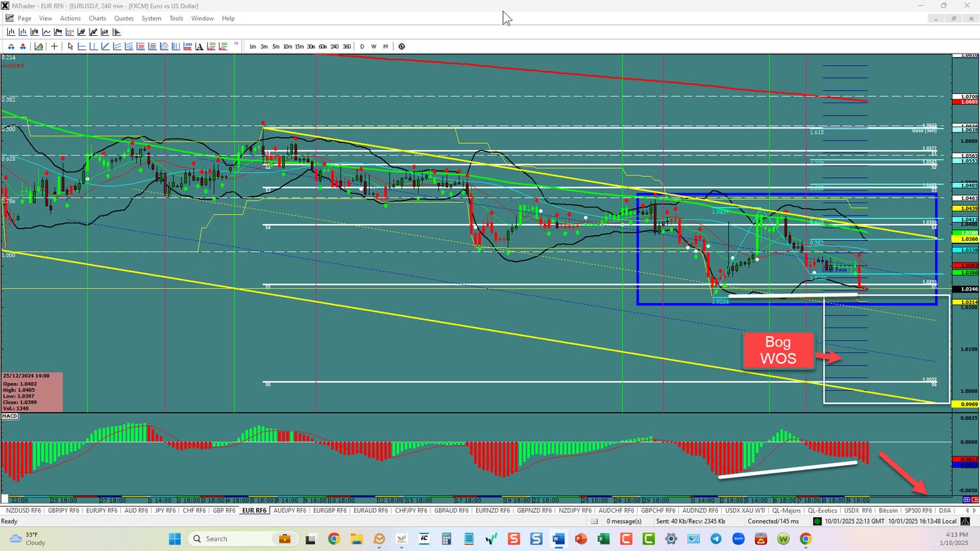
Task: Select the Weekly (W) timeframe
Action: coord(374,46)
